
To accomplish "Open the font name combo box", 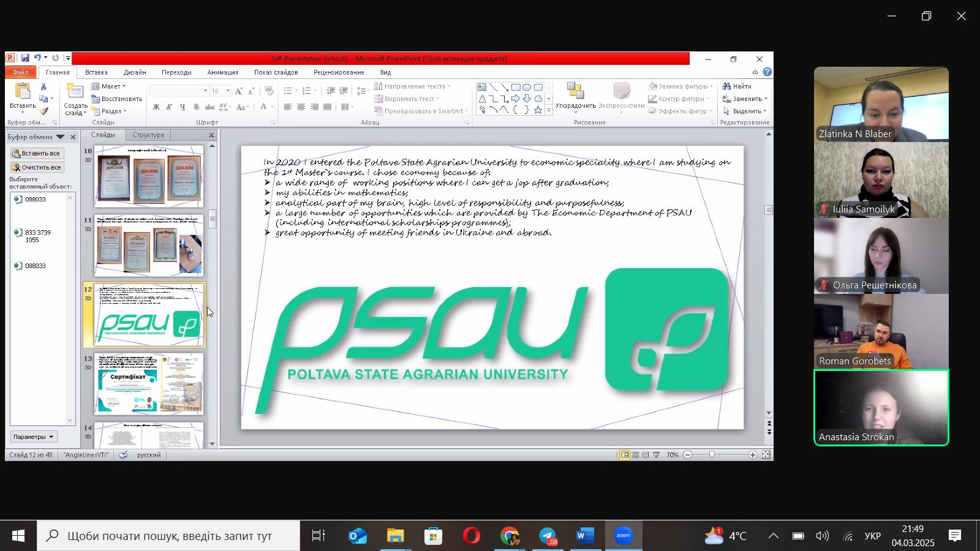I will pos(179,91).
